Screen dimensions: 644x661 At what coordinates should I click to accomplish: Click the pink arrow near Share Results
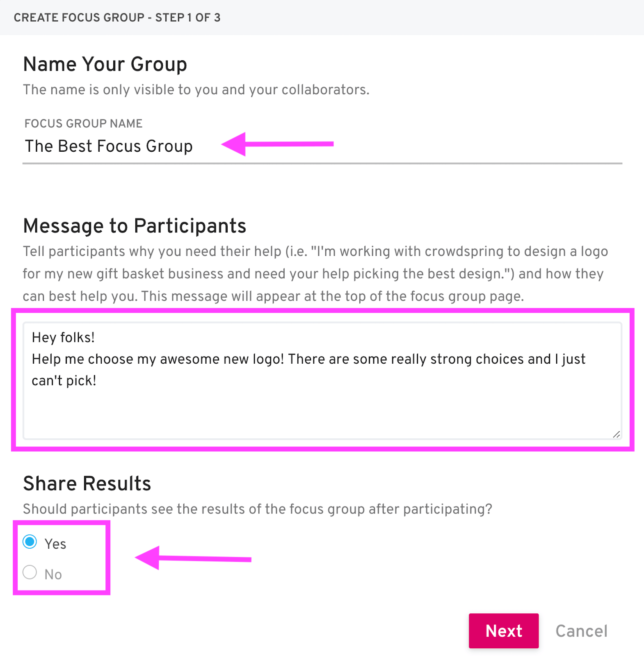tap(193, 558)
